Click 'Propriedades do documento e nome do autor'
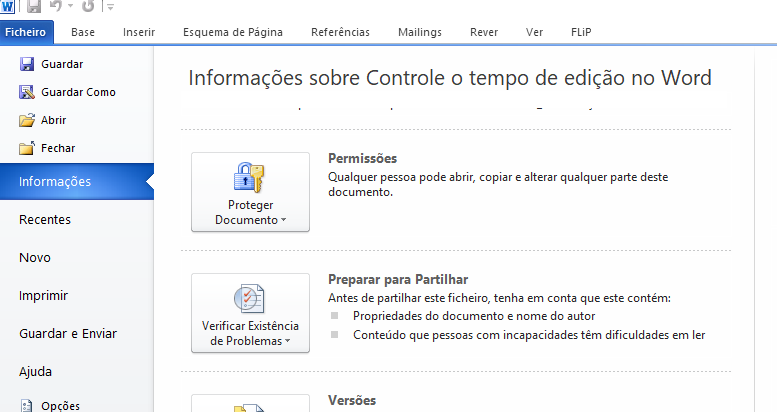The image size is (777, 412). (x=474, y=316)
